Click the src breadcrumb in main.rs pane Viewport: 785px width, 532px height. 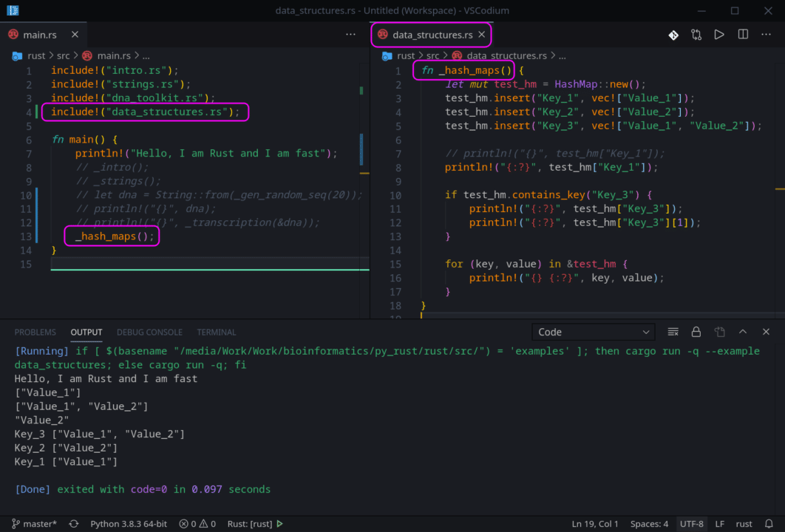[x=63, y=55]
